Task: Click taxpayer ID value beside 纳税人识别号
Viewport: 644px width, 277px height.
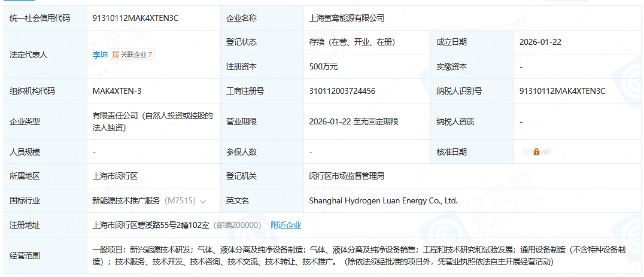Action: click(562, 91)
